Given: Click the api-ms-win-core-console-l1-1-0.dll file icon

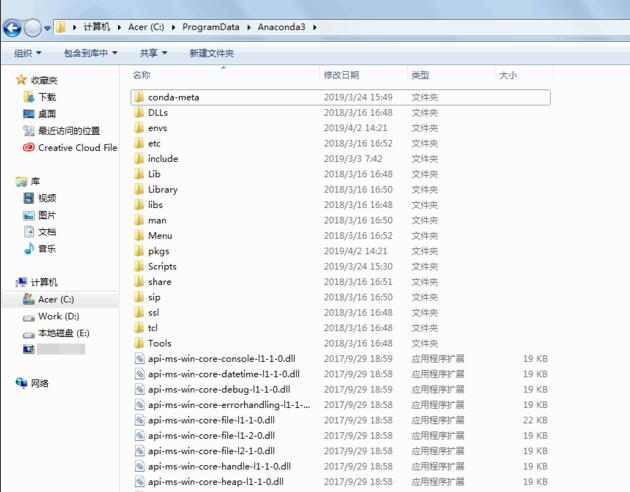Looking at the screenshot, I should [x=139, y=358].
